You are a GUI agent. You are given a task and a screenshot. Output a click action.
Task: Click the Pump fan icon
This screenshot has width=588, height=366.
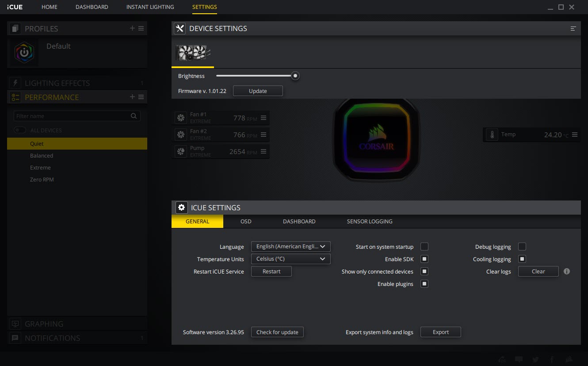click(x=180, y=151)
